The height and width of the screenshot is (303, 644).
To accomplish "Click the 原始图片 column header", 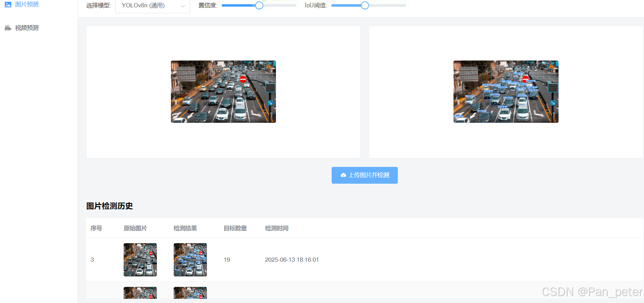I will point(136,228).
